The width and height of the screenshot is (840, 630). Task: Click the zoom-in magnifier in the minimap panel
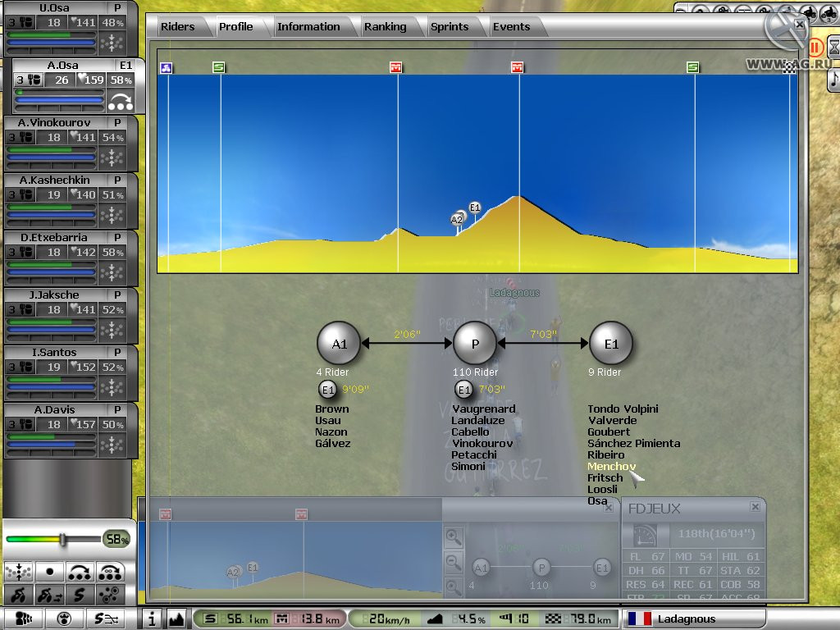[453, 536]
